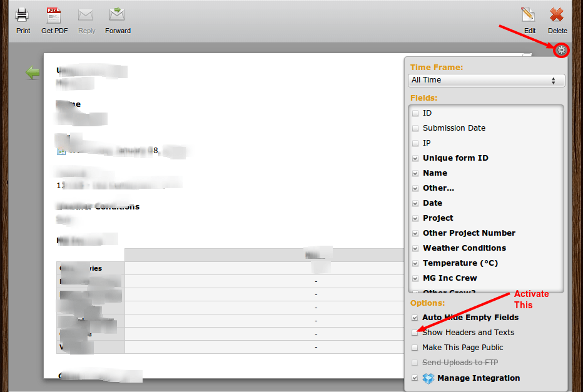This screenshot has width=583, height=392.
Task: Toggle the Unique form ID field
Action: [415, 158]
